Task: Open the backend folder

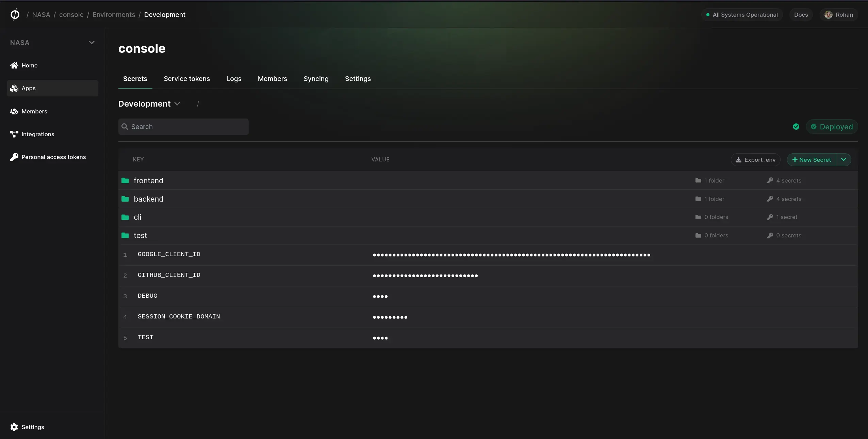Action: coord(148,199)
